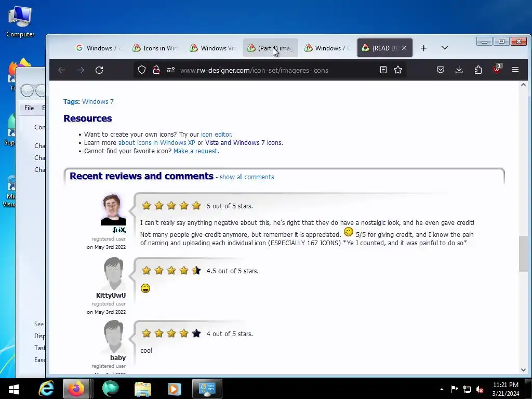Open the green globe browser taskbar icon
Viewport: 532px width, 399px height.
(x=110, y=389)
